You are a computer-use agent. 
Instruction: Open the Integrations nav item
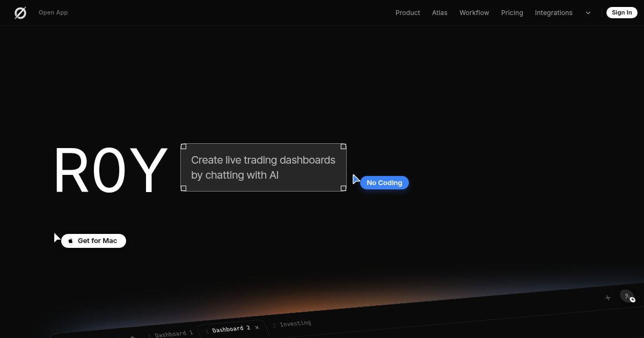coord(554,13)
